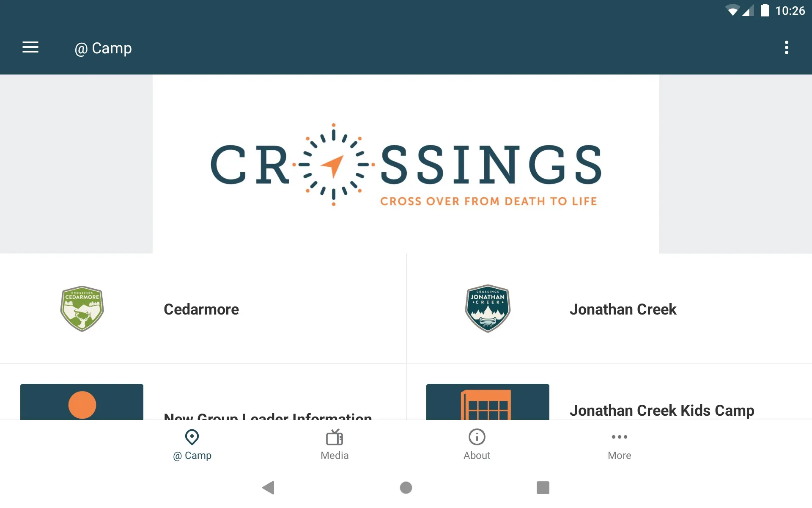Screen dimensions: 812x508
Task: Click the More navigation option
Action: (x=619, y=444)
